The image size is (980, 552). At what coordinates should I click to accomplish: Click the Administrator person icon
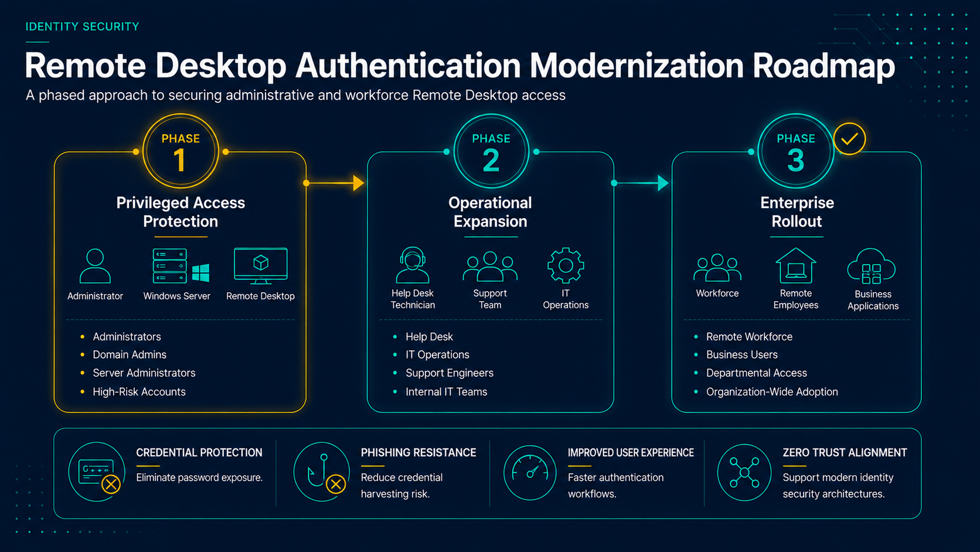(x=95, y=266)
